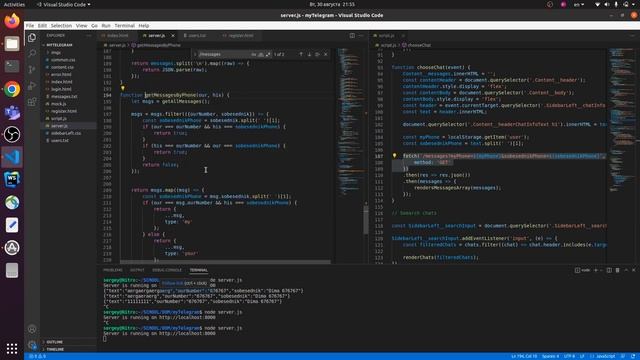Image resolution: width=640 pixels, height=360 pixels.
Task: Open the Run and Debug view
Action: [32, 86]
